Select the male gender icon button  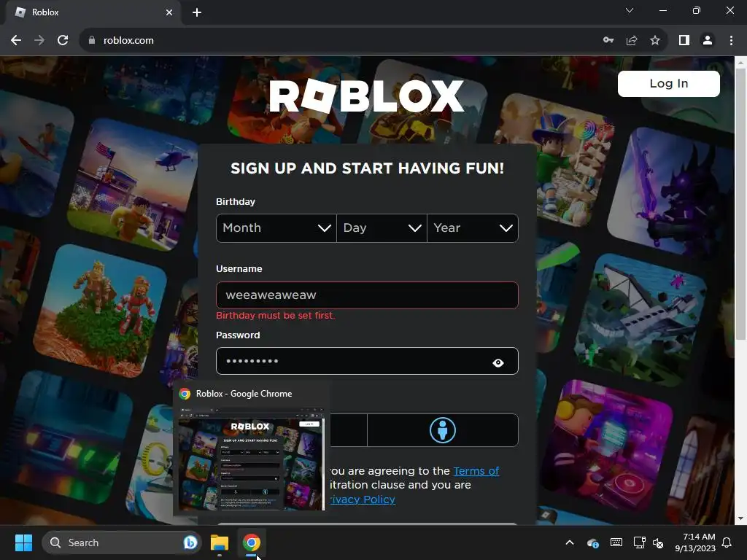click(x=443, y=430)
